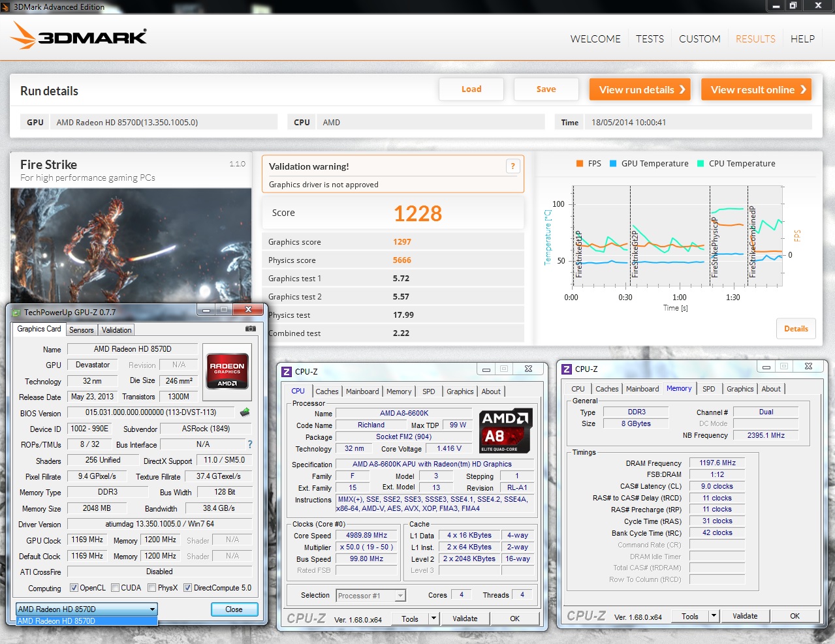The width and height of the screenshot is (835, 644).
Task: Open the RESULTS section
Action: click(x=755, y=39)
